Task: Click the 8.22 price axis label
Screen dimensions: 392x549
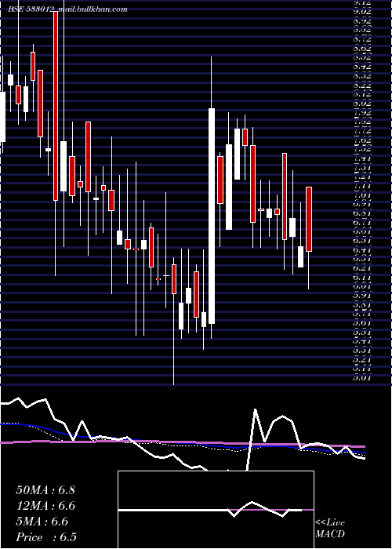Action: pos(362,85)
